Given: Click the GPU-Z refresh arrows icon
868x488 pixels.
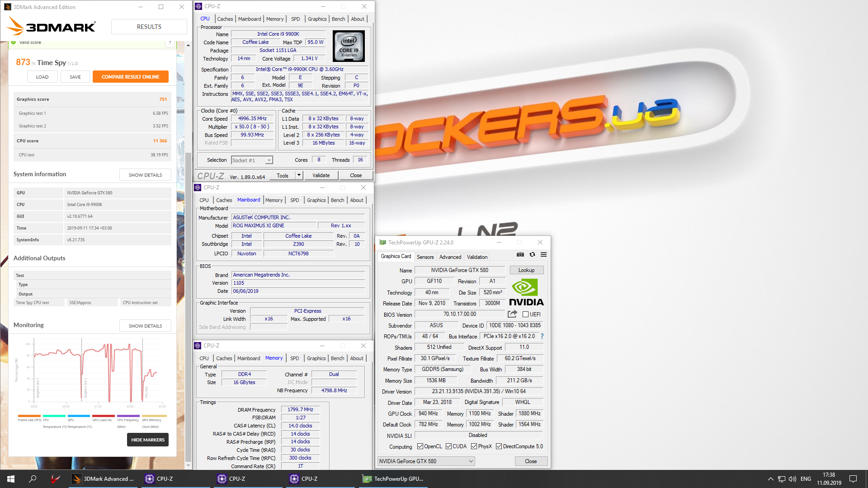Looking at the screenshot, I should coord(532,255).
